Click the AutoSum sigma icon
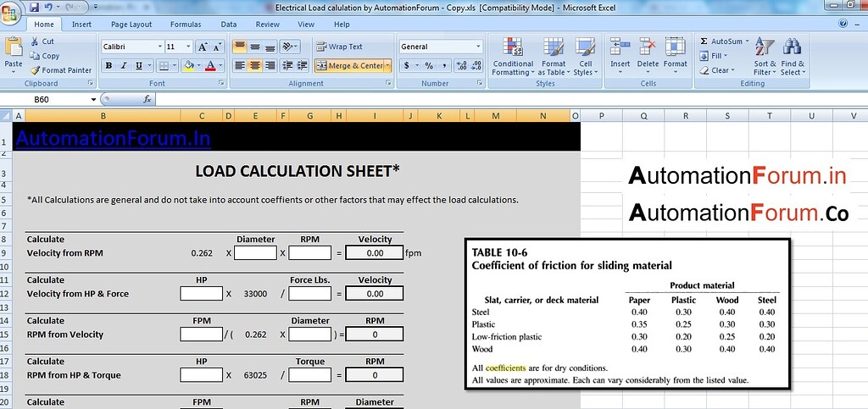Screen dimensions: 868x409 (x=704, y=41)
